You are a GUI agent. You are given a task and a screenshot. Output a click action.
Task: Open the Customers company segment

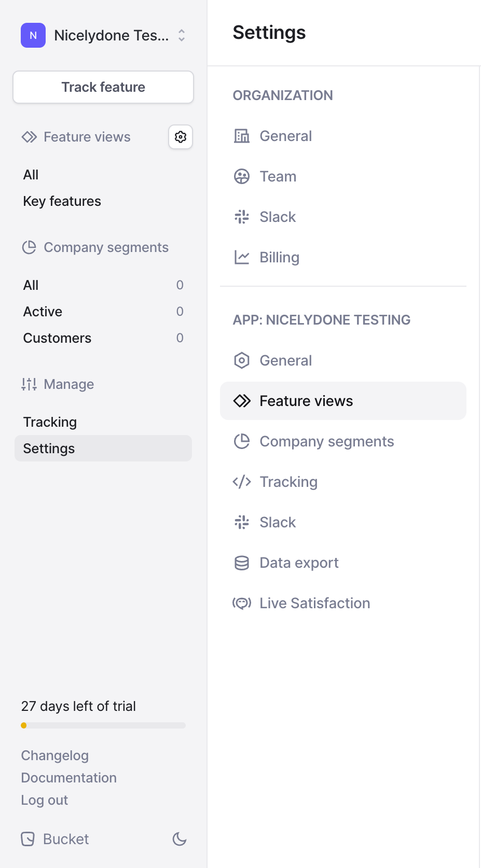pyautogui.click(x=103, y=338)
